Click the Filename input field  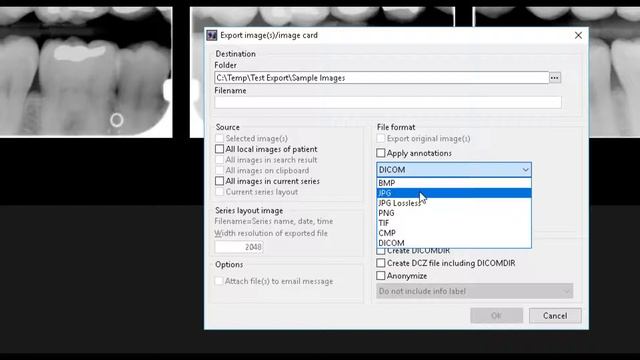(x=388, y=102)
